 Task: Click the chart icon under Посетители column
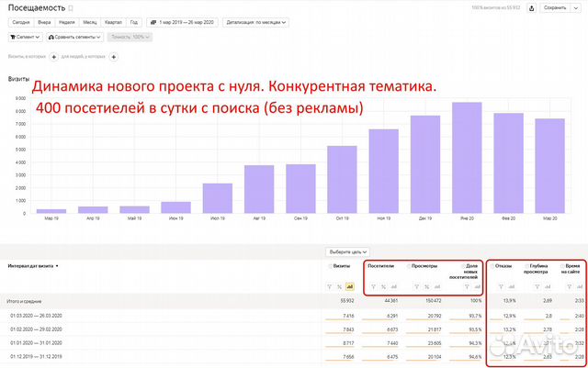(x=393, y=286)
